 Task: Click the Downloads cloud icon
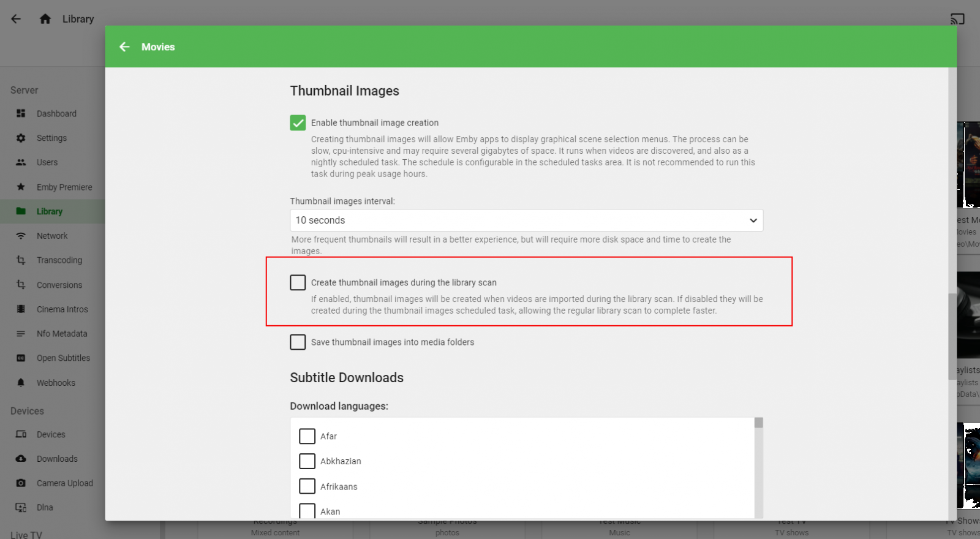(21, 459)
